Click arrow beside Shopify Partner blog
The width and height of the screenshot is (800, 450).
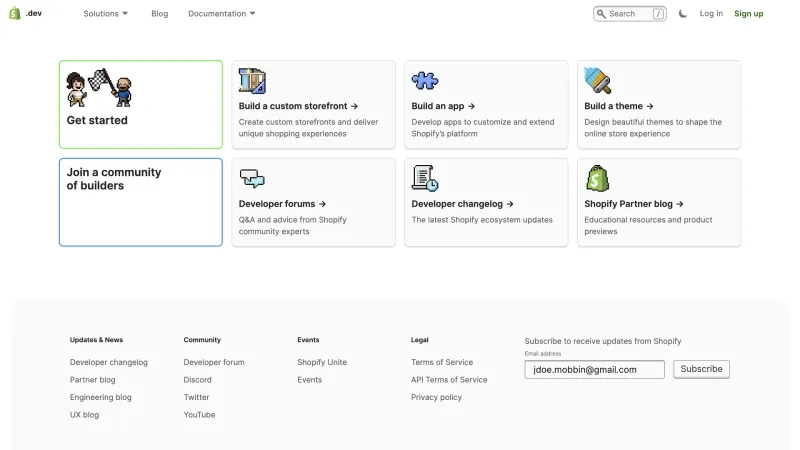pos(680,204)
